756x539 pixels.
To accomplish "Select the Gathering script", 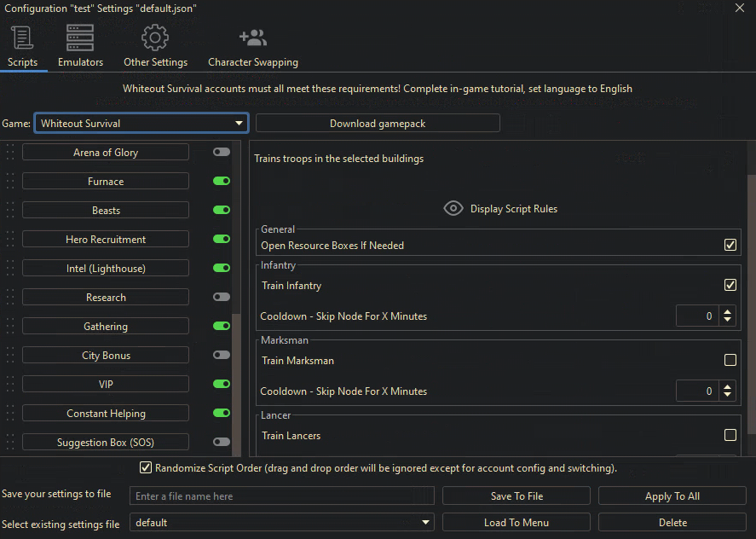I will pos(106,326).
